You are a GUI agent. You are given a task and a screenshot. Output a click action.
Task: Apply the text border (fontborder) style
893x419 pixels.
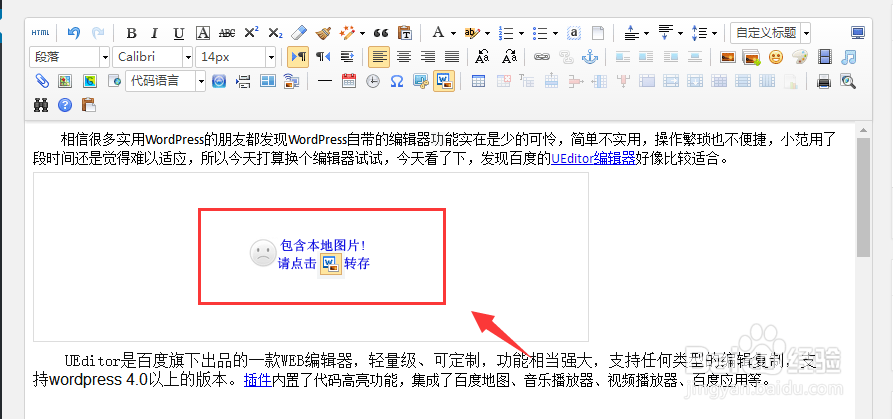(x=203, y=33)
